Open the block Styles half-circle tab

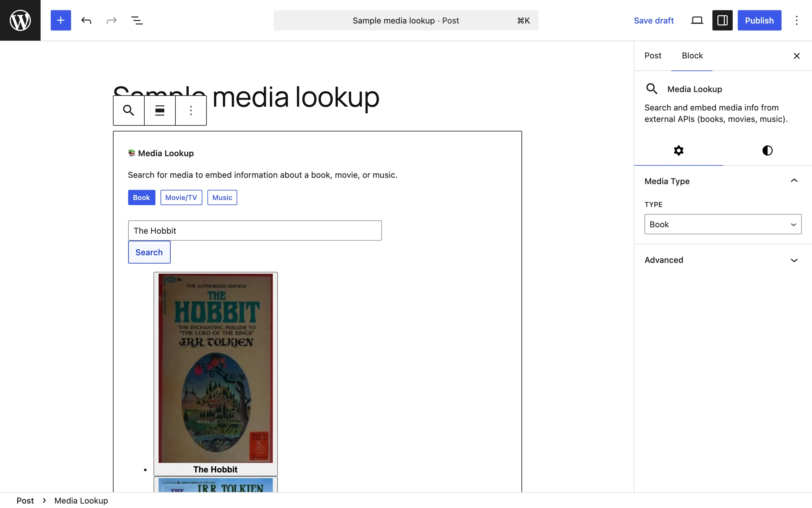point(767,150)
